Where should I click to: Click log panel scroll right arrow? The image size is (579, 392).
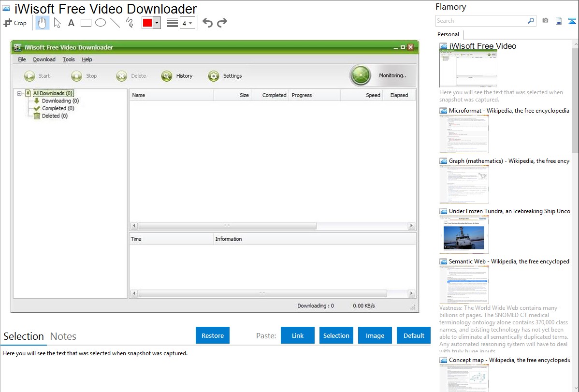[411, 293]
